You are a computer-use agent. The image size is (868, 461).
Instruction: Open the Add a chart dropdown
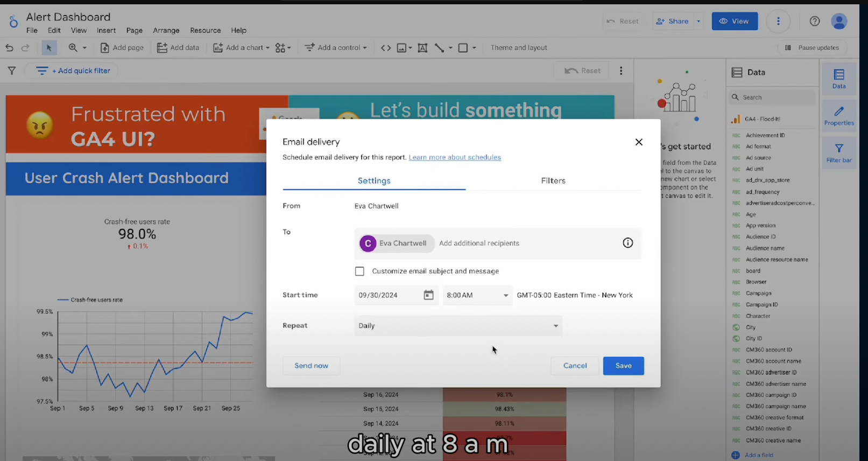coord(241,48)
